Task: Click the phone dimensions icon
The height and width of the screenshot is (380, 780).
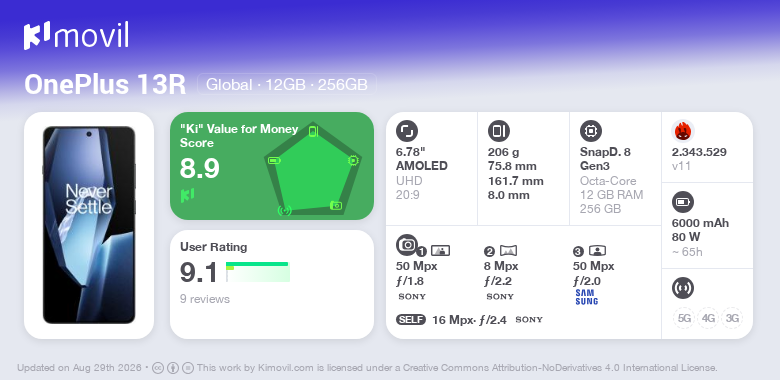Action: [x=498, y=131]
